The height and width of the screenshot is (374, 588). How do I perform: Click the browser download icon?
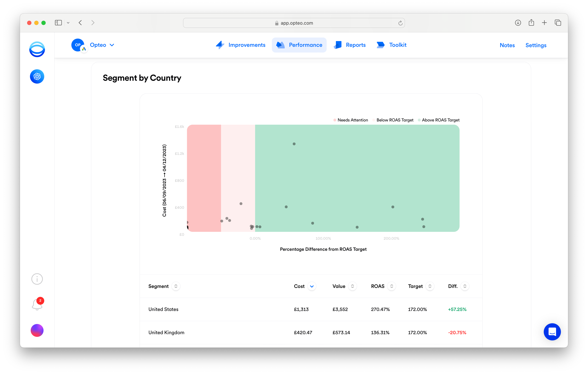pyautogui.click(x=518, y=23)
